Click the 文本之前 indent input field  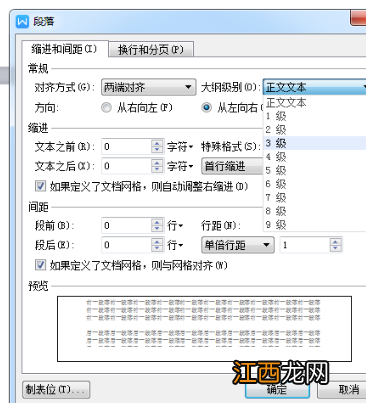tap(126, 147)
